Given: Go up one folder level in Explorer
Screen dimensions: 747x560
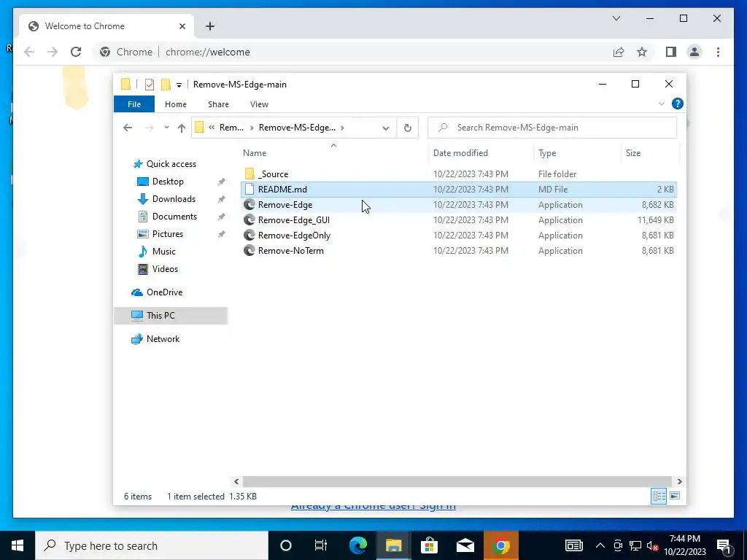Looking at the screenshot, I should click(182, 128).
